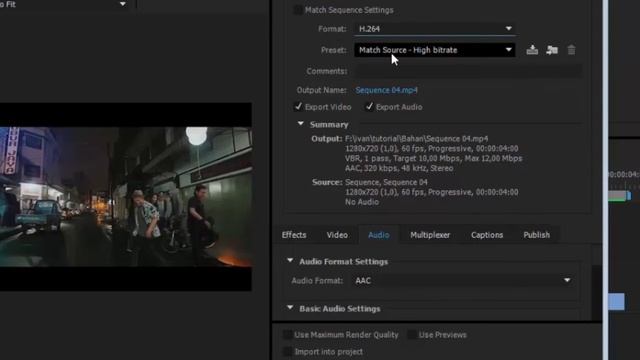Click the Sequence 04.mp4 output name link
This screenshot has width=640, height=360.
[386, 90]
